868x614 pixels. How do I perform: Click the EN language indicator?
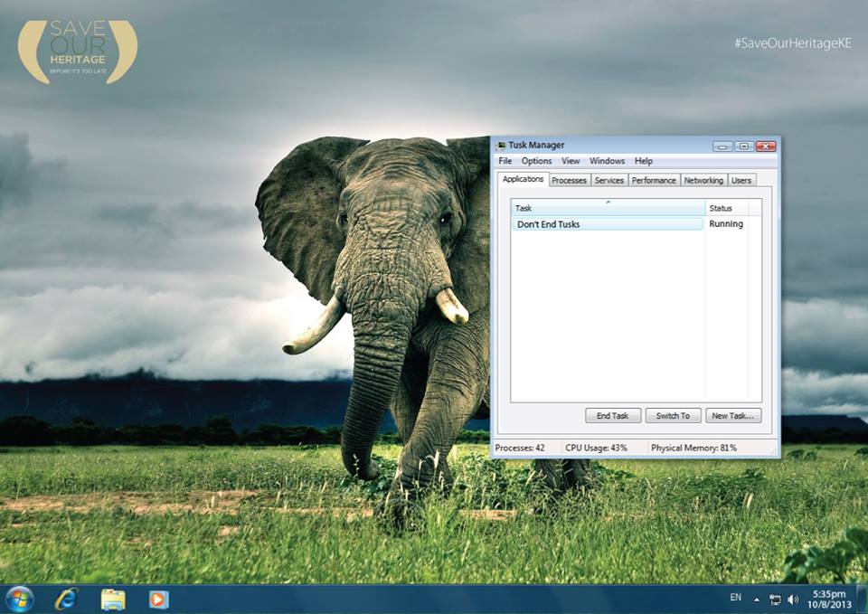click(x=735, y=598)
